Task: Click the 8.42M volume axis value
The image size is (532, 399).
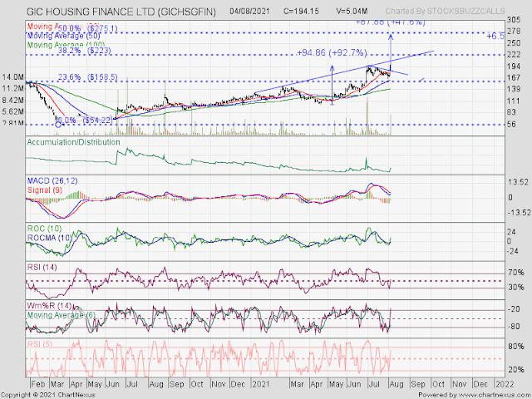Action: [x=13, y=101]
